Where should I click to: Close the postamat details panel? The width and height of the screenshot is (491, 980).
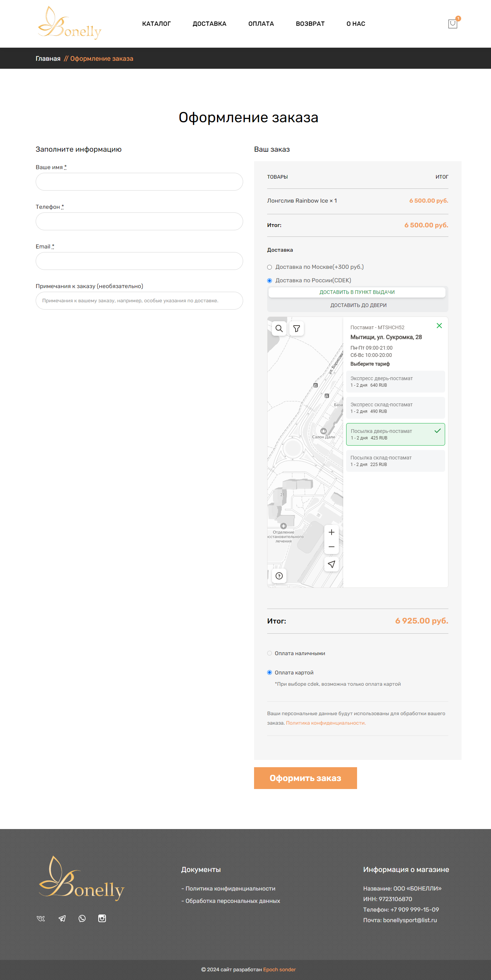coord(439,326)
